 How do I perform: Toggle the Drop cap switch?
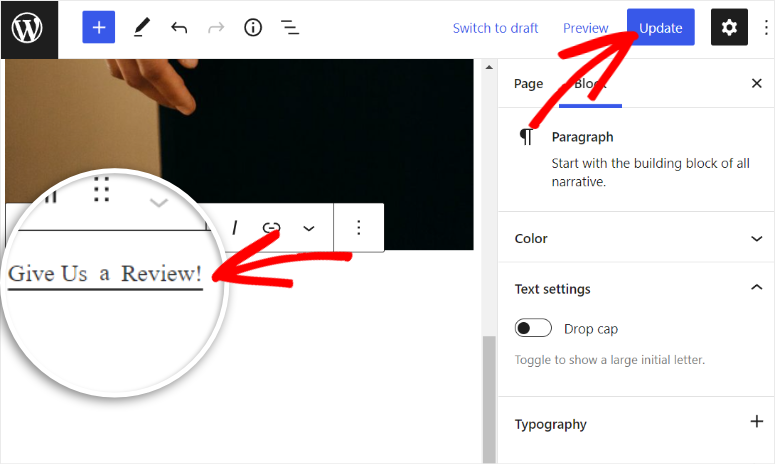point(533,329)
